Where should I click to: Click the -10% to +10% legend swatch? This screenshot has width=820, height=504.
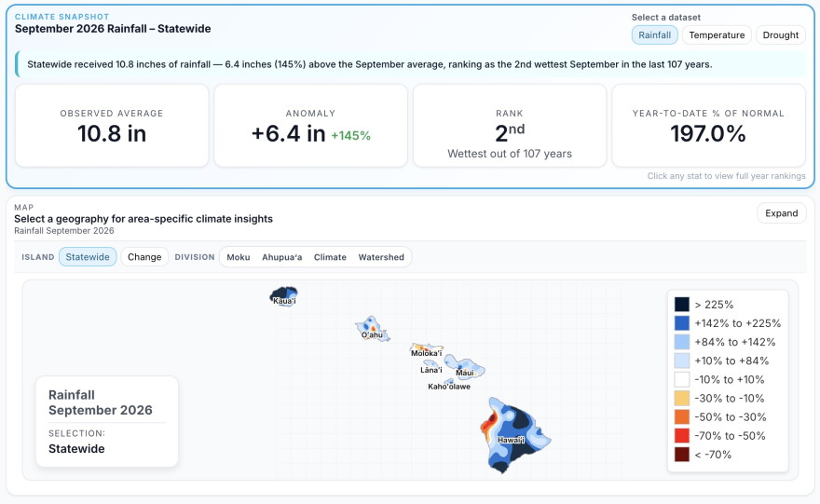click(681, 379)
